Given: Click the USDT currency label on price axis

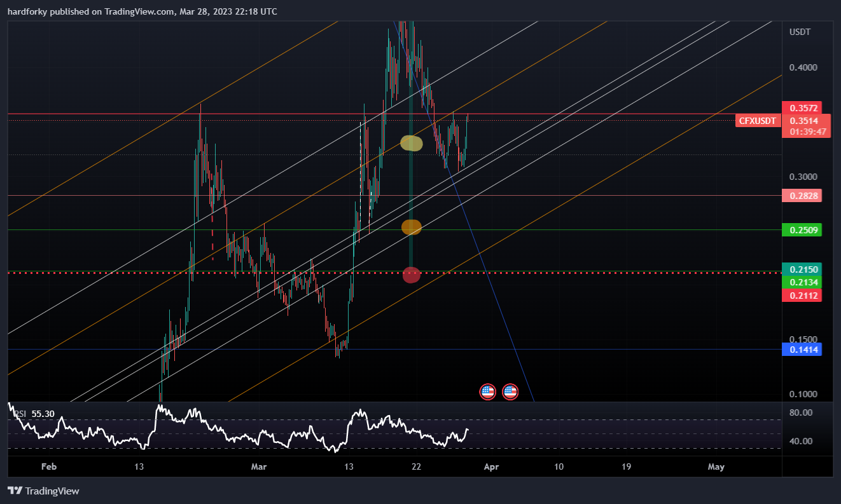Looking at the screenshot, I should pyautogui.click(x=800, y=32).
